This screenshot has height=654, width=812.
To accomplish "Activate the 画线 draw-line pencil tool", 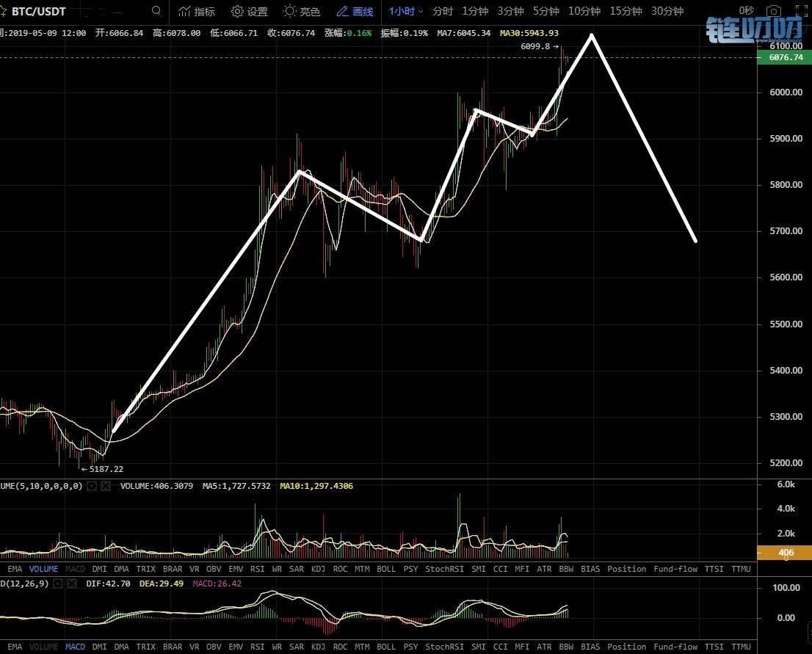I will point(342,11).
